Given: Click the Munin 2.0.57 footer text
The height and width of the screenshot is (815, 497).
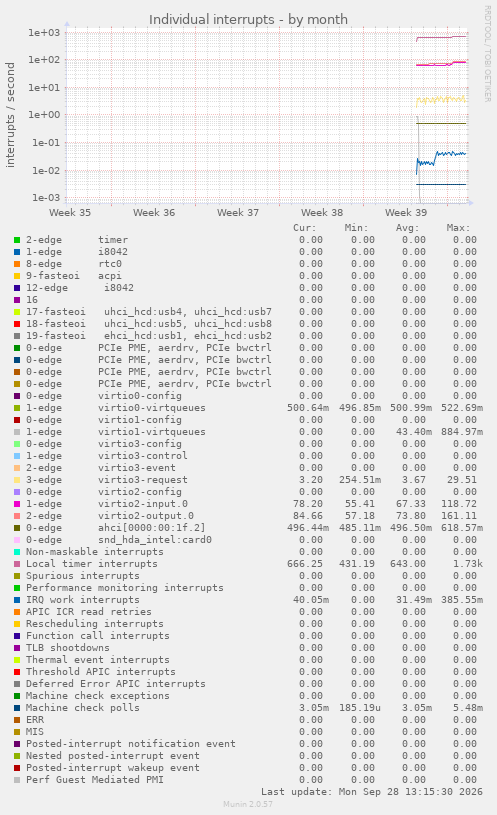Looking at the screenshot, I should [248, 804].
